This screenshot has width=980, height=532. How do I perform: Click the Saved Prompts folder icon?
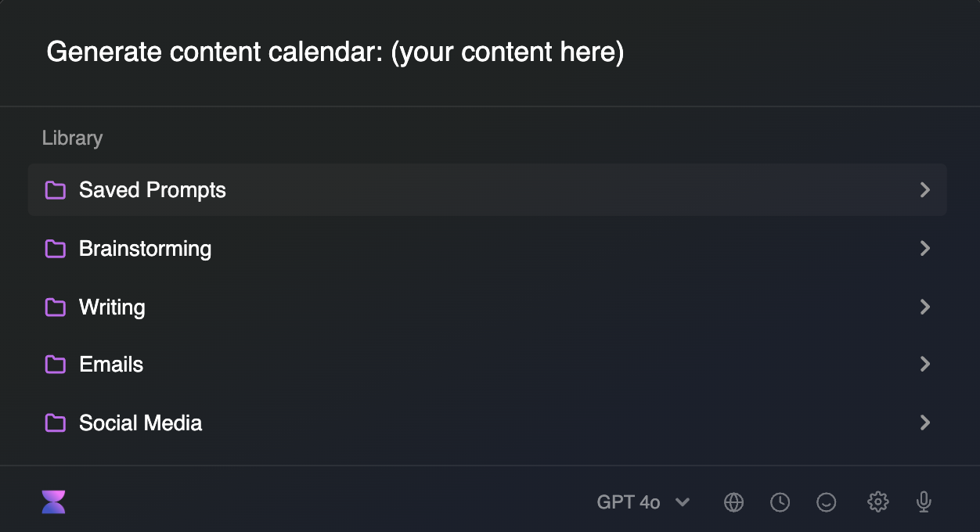55,190
